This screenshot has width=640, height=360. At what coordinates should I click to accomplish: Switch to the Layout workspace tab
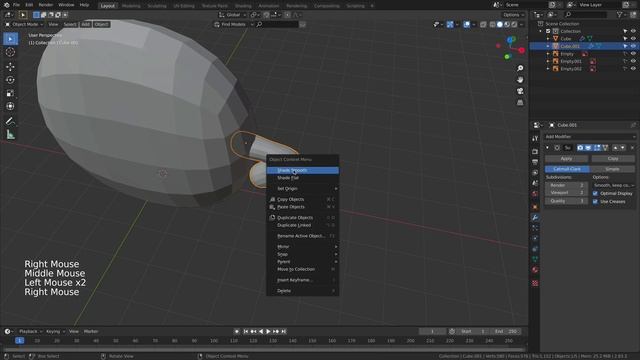pos(107,6)
